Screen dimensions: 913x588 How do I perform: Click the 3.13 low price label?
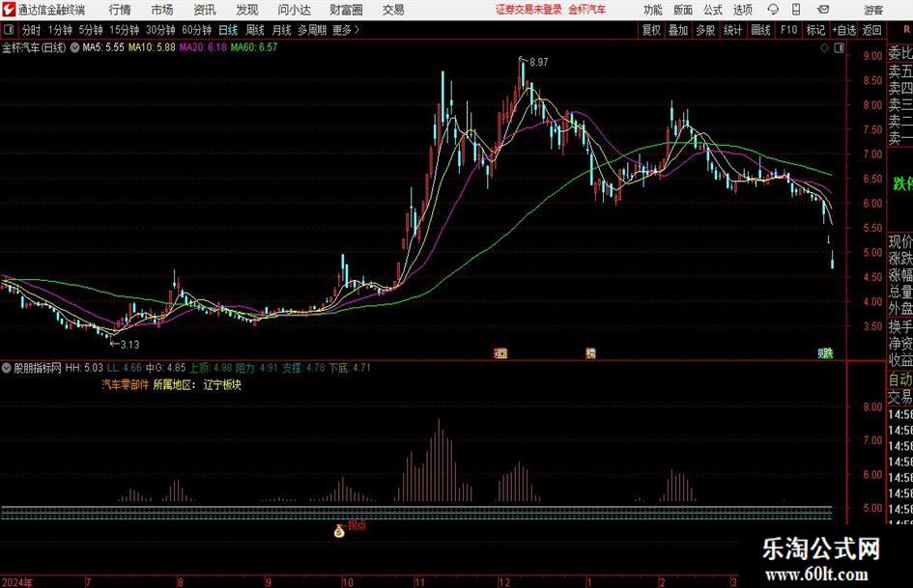129,345
